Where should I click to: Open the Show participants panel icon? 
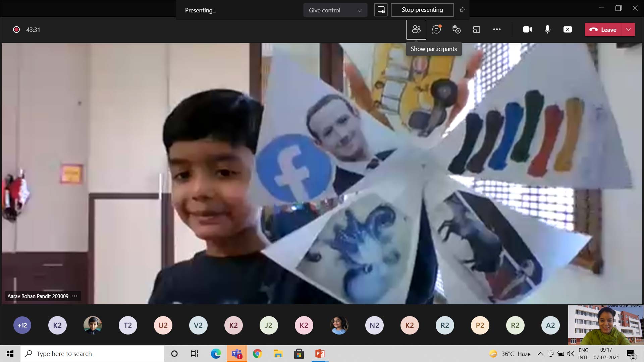416,29
